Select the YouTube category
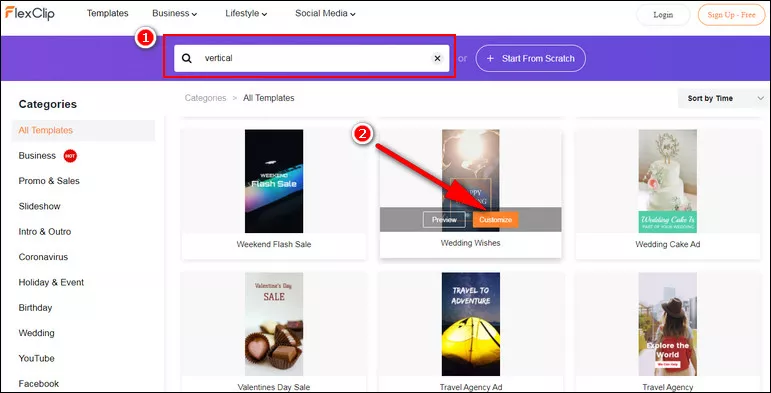771x393 pixels. point(36,358)
